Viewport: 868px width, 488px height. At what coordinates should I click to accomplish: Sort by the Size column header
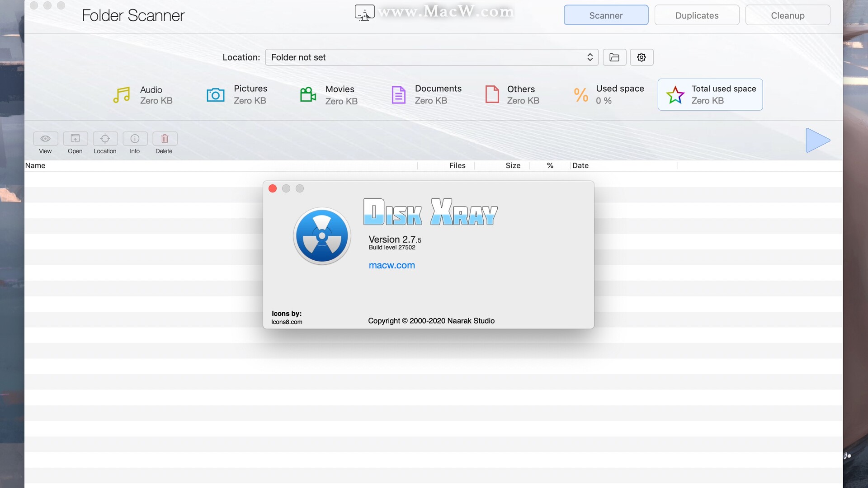click(513, 166)
